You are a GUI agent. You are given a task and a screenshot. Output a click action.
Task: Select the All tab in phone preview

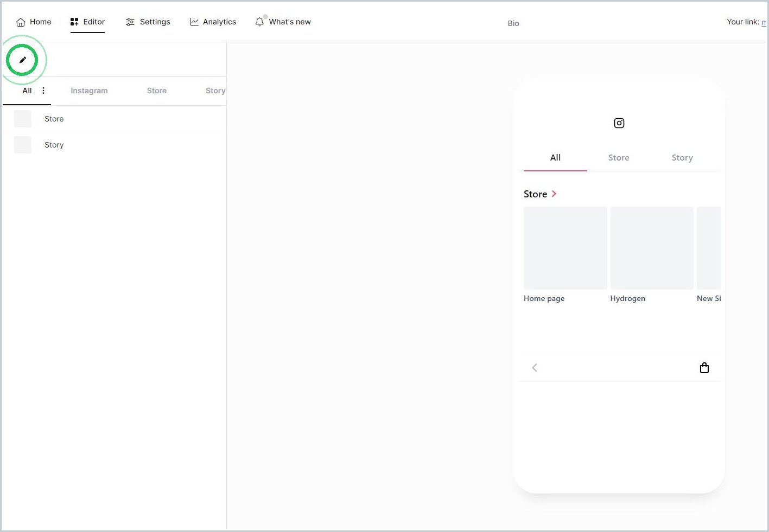(x=555, y=158)
